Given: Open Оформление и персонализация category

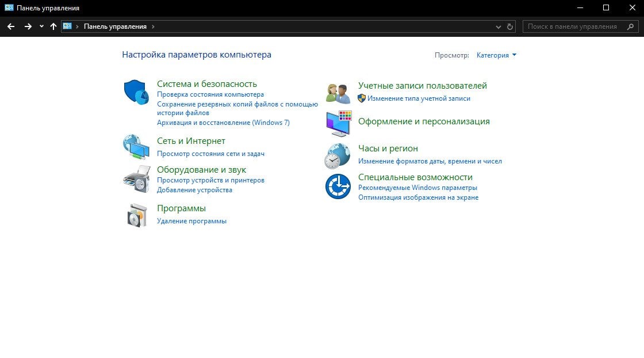Looking at the screenshot, I should pyautogui.click(x=424, y=121).
